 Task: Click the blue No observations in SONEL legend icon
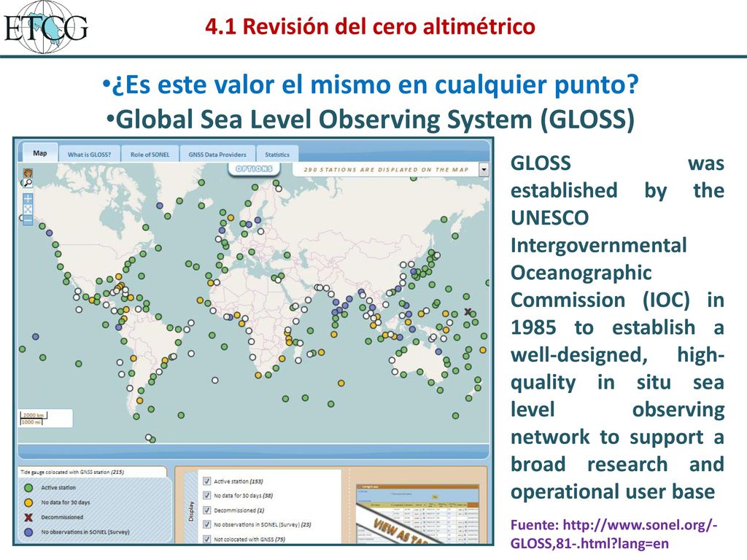tap(28, 532)
